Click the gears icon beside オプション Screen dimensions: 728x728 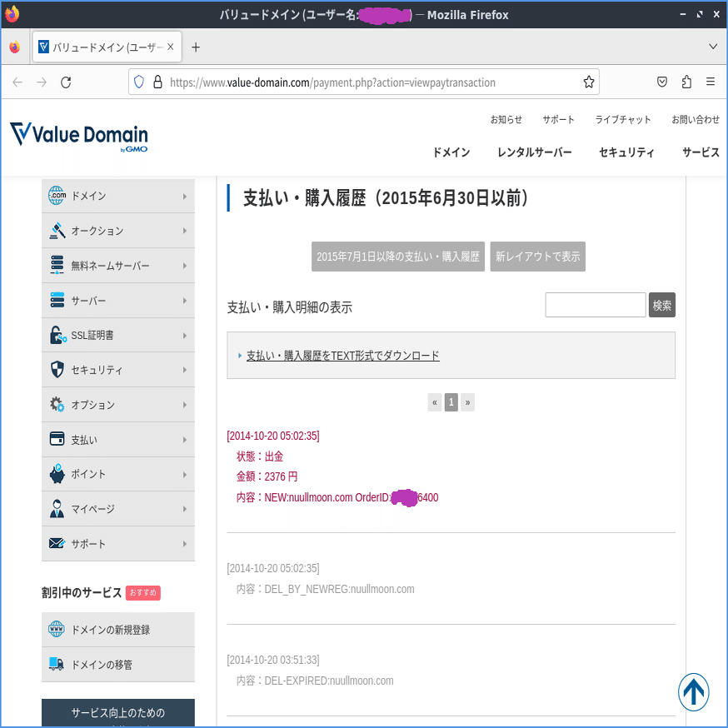pyautogui.click(x=57, y=404)
